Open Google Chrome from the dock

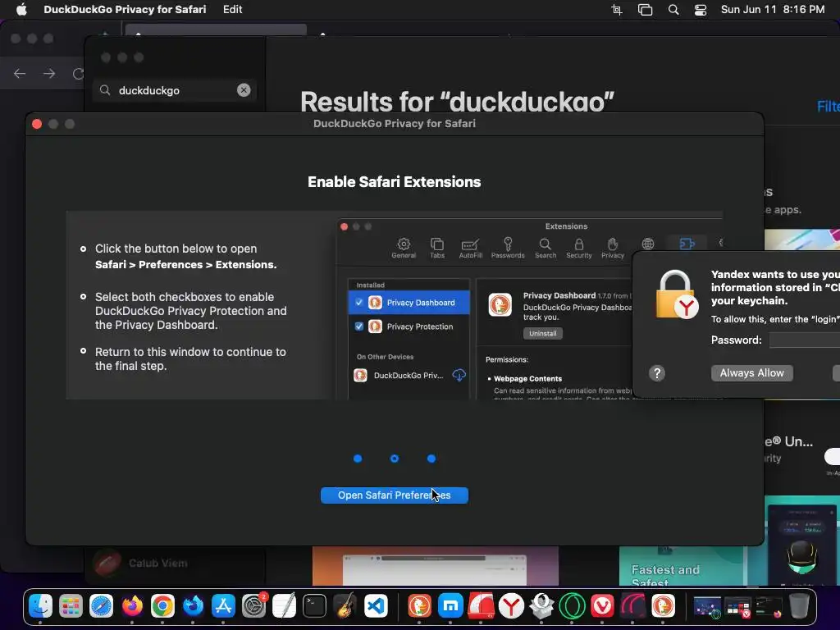[x=162, y=606]
